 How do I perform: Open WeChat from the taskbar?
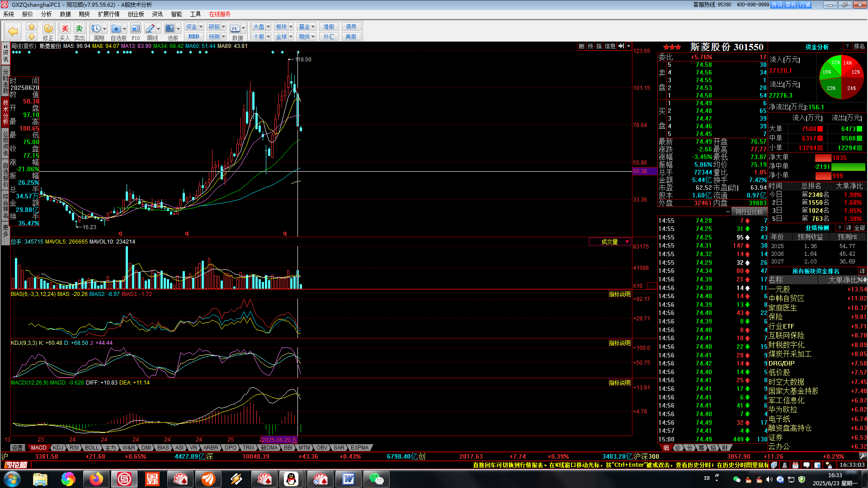[376, 479]
